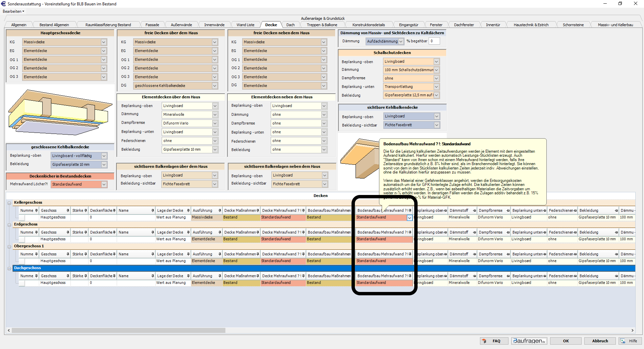
Task: Pin the Name column in Erdgeschoss table
Action: [153, 233]
